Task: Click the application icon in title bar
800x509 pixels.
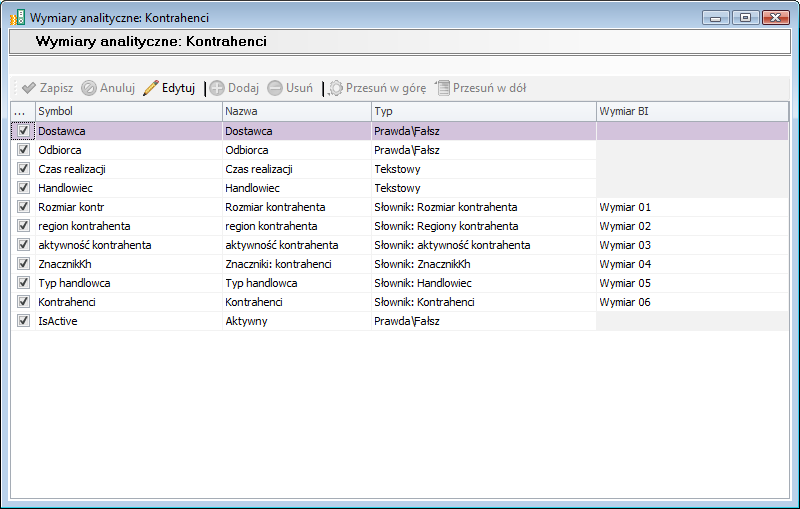Action: point(17,17)
